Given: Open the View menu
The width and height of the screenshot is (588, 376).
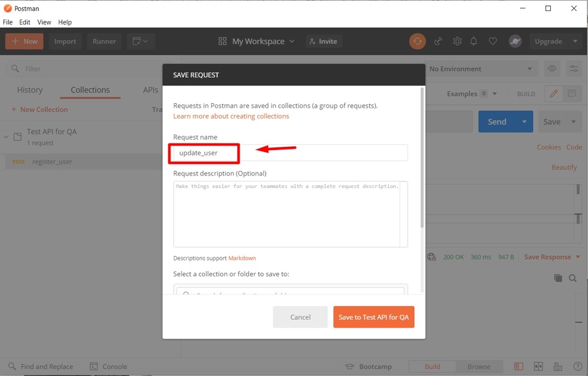Looking at the screenshot, I should tap(44, 22).
